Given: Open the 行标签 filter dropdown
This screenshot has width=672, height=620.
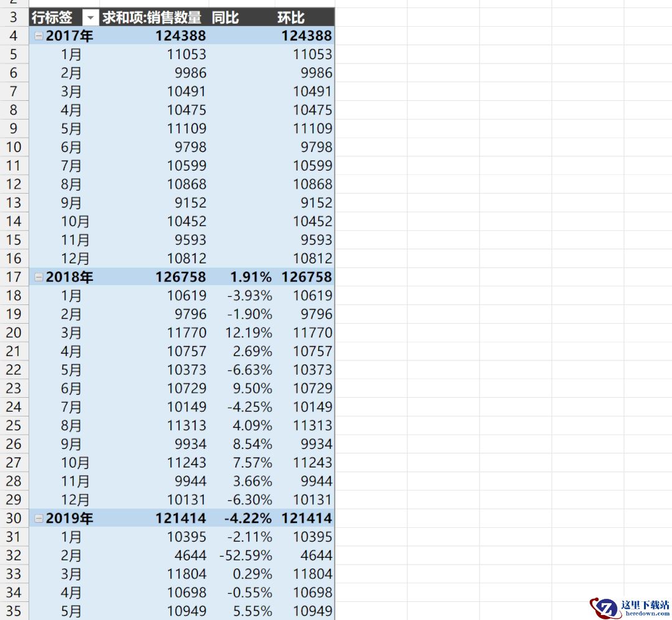Looking at the screenshot, I should (90, 18).
